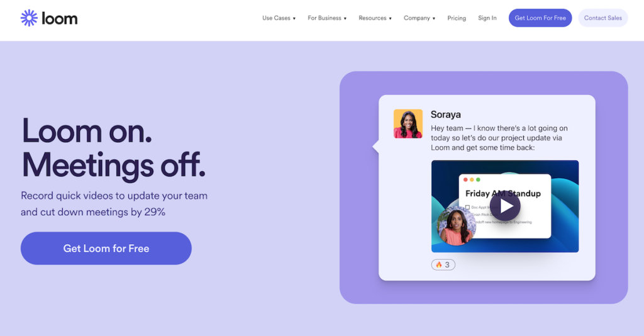Click the yellow window dot in the video preview
This screenshot has height=336, width=644.
pos(472,179)
